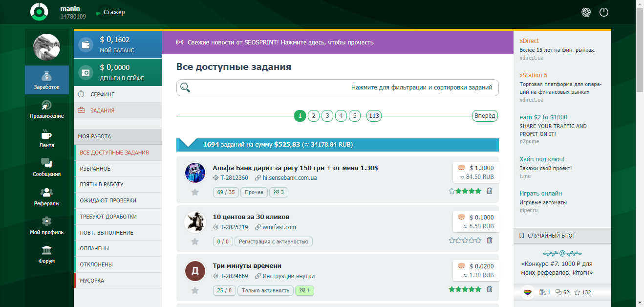Open the Продвижение target section

[47, 109]
